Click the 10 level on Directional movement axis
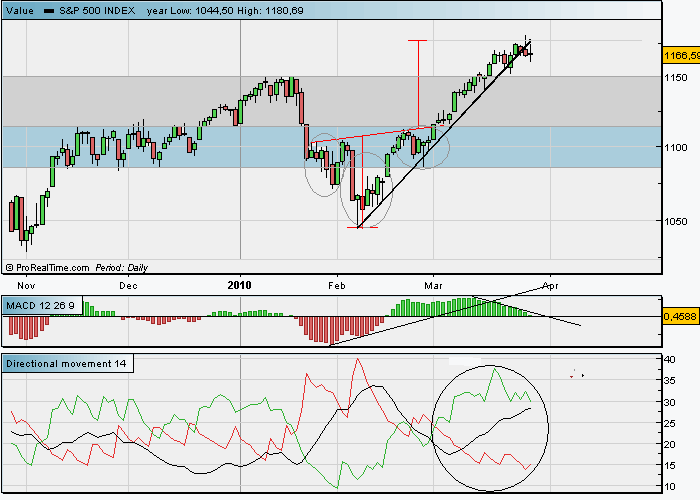 tap(670, 487)
